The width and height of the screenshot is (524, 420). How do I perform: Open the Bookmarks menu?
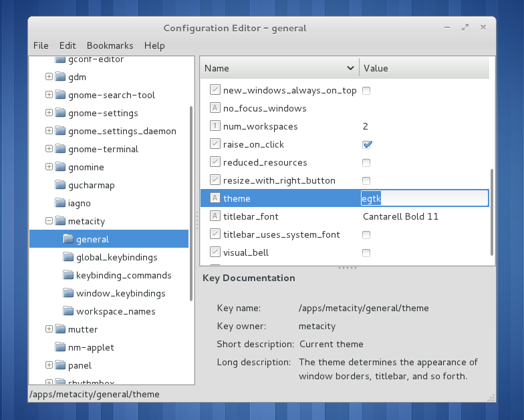[110, 45]
